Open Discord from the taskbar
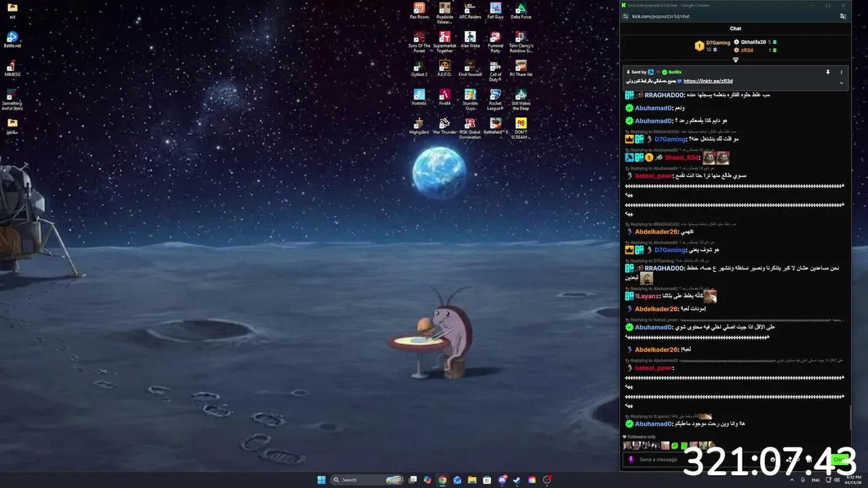Screen dimensions: 868x488 pos(502,480)
